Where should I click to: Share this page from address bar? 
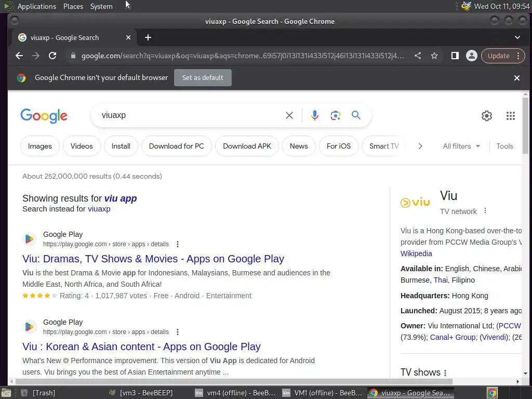coord(418,56)
